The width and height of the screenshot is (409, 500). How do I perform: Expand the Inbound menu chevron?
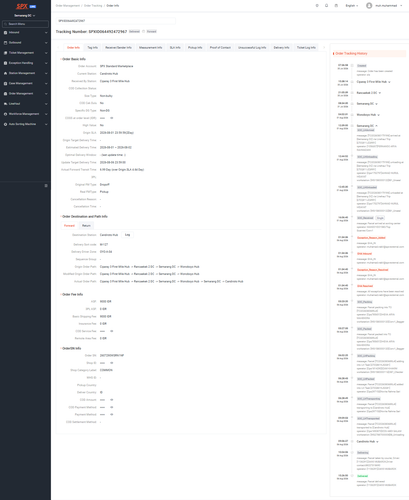[46, 33]
